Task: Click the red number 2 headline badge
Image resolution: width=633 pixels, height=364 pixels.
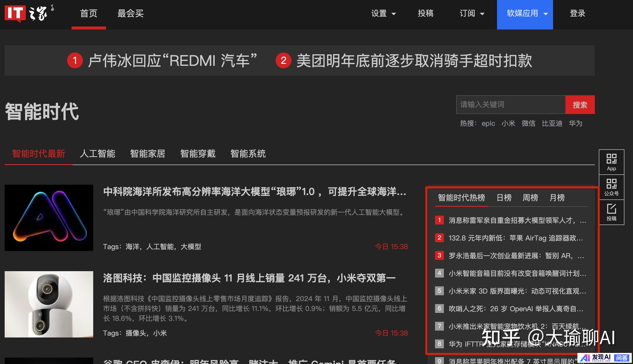Action: pos(283,60)
